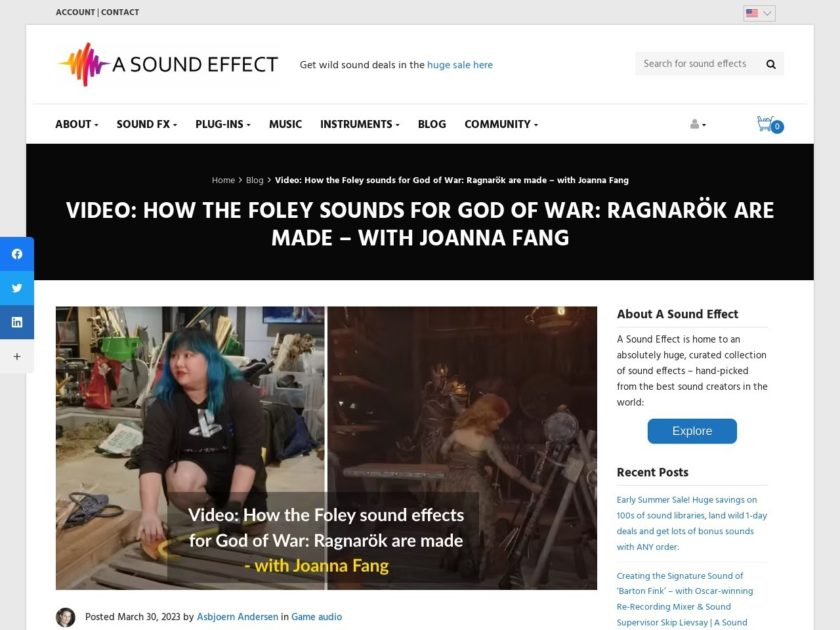Open the Music menu item

click(286, 124)
